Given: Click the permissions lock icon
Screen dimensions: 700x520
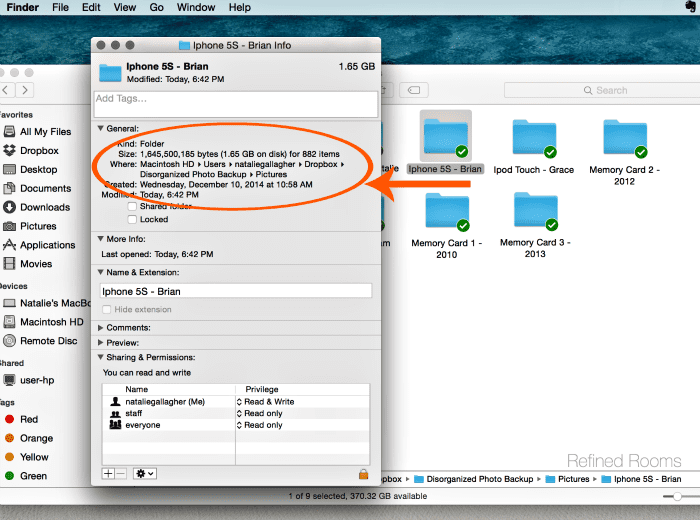Looking at the screenshot, I should [363, 474].
